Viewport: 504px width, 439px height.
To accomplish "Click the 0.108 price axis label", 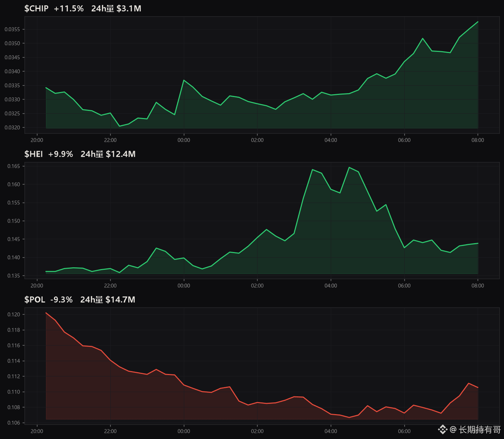I will click(x=14, y=407).
